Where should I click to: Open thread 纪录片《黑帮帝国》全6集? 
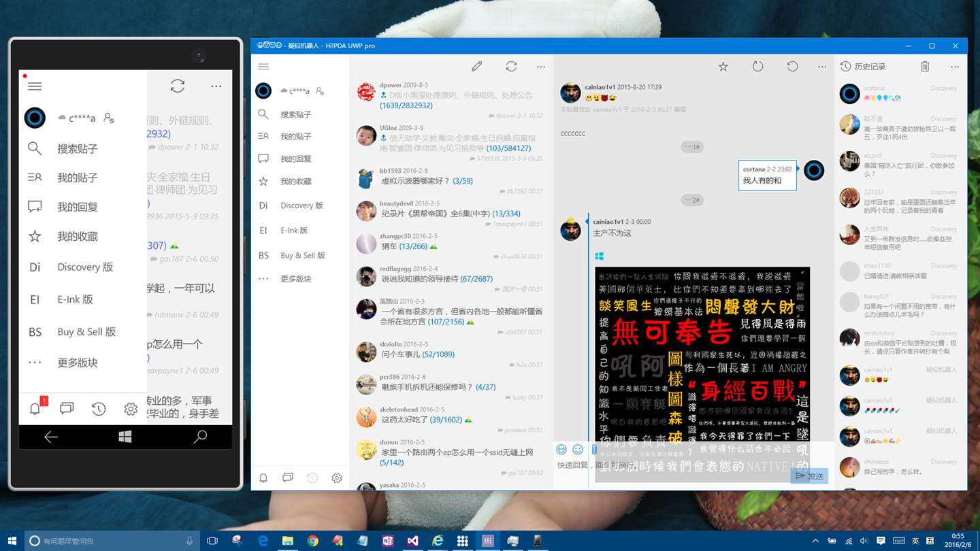coord(436,214)
